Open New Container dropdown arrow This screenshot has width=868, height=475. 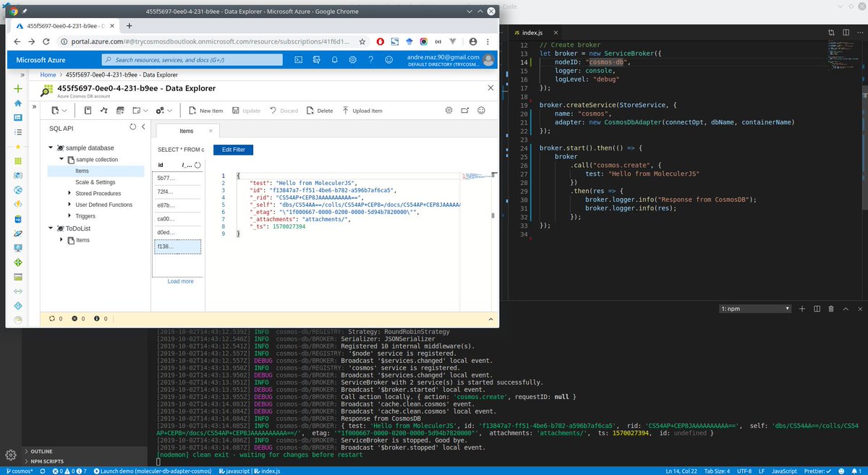coord(65,111)
